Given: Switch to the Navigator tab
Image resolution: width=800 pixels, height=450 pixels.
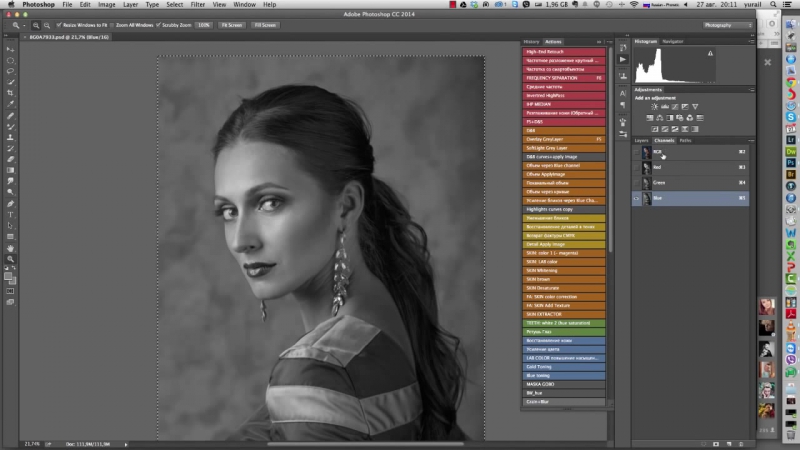Looking at the screenshot, I should tap(673, 41).
